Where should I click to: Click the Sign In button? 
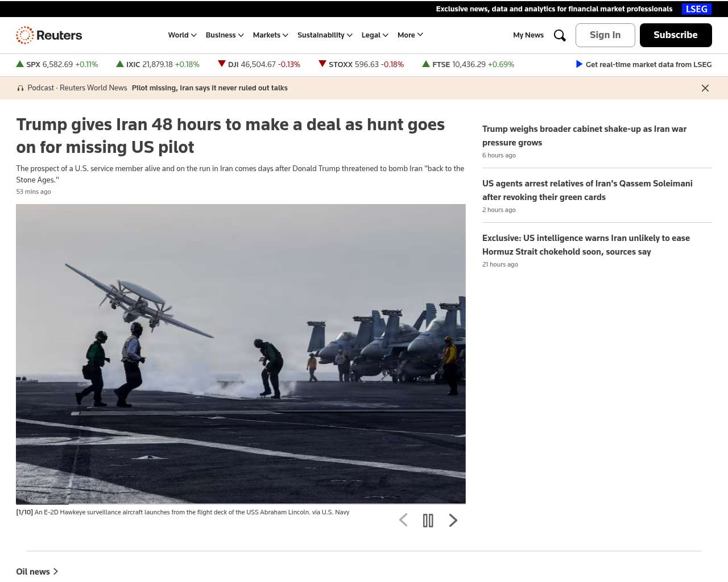(605, 35)
